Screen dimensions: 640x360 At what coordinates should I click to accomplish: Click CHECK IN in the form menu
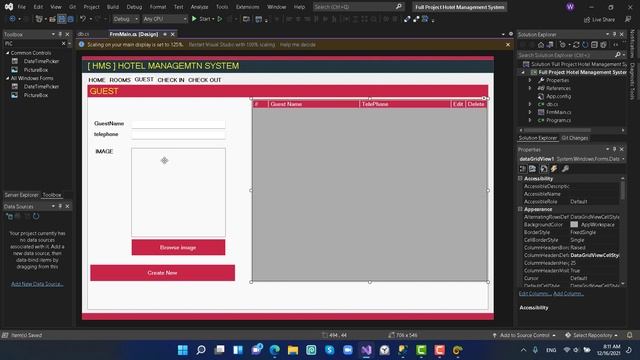coord(171,80)
